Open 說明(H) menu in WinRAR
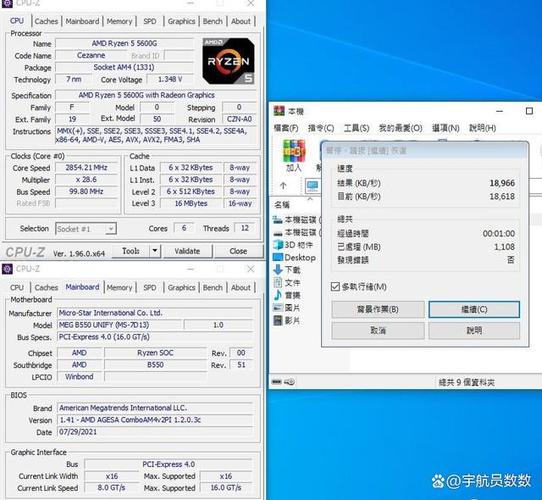Screen dimensions: 542x500 483,128
